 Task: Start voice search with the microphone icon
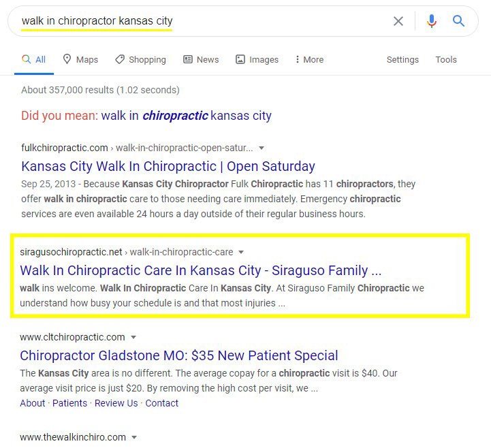[432, 21]
